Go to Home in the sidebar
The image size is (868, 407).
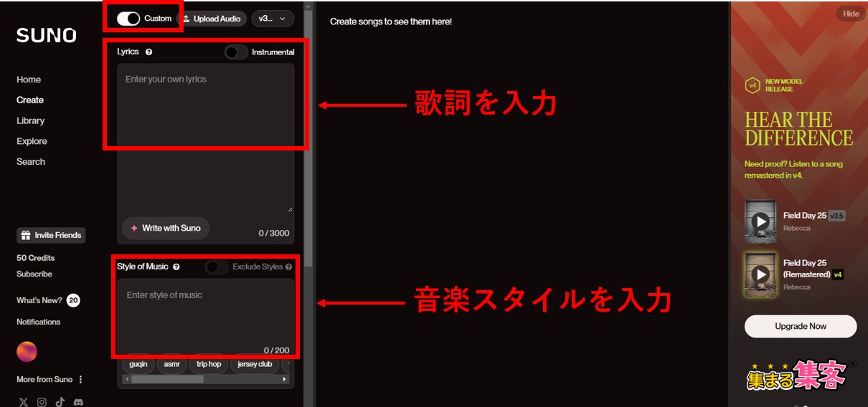point(29,80)
